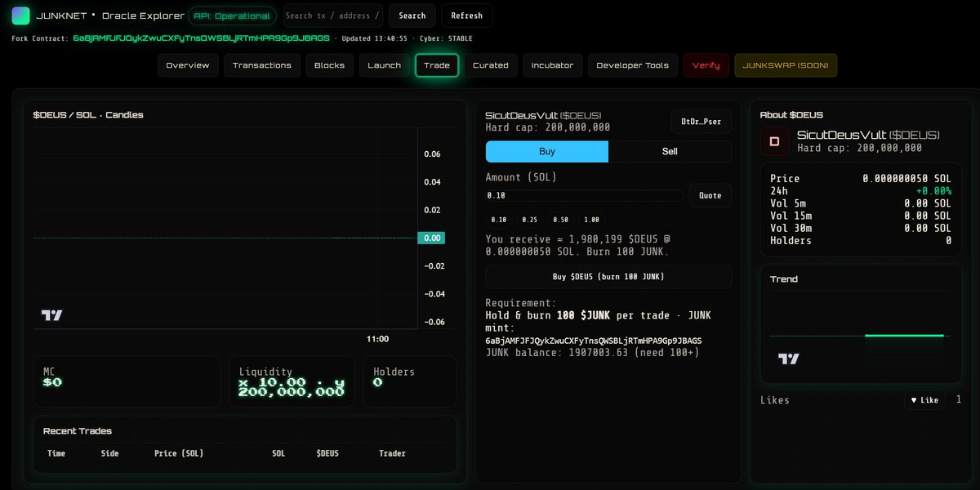This screenshot has width=980, height=490.
Task: Click the TradingView watermark on the candles chart
Action: click(51, 315)
